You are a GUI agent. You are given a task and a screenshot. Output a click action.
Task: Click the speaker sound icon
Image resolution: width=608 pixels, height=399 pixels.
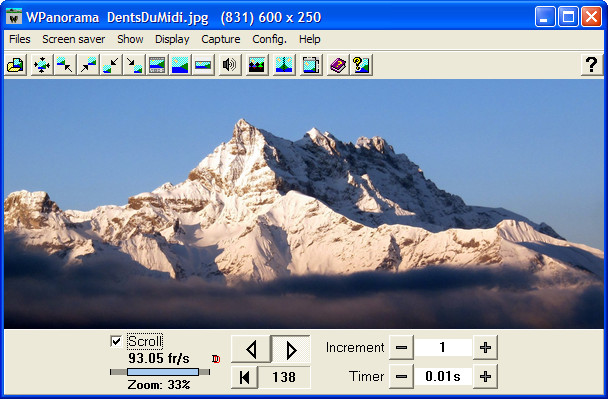point(230,65)
